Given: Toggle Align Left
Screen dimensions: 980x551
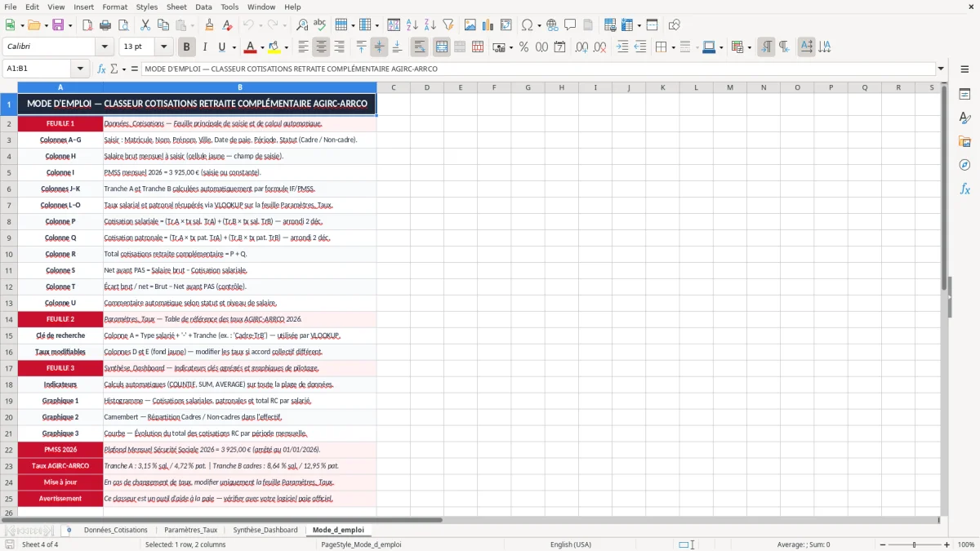Looking at the screenshot, I should [x=304, y=47].
